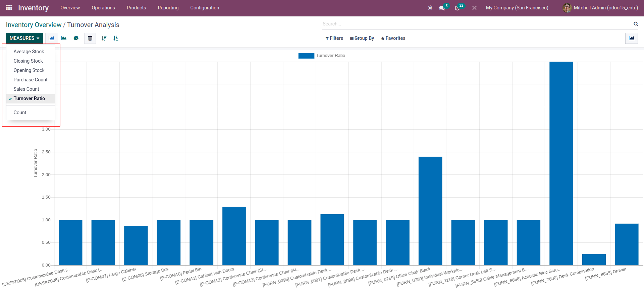Sort chart bars in ascending order

116,38
